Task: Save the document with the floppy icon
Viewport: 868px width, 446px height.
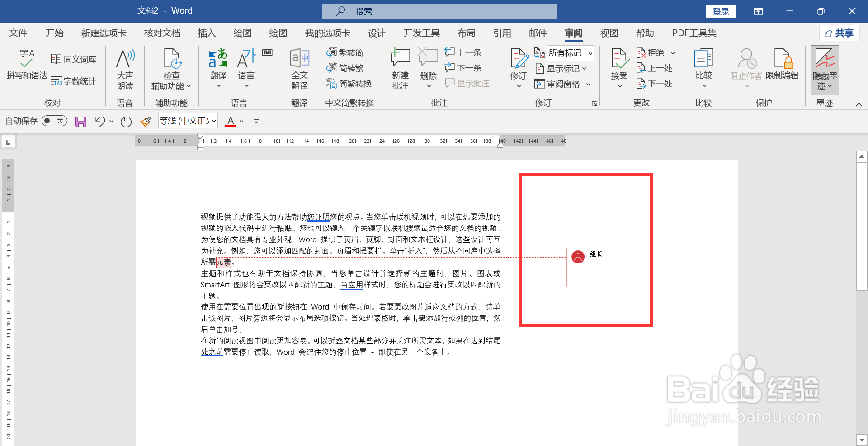Action: (x=81, y=122)
